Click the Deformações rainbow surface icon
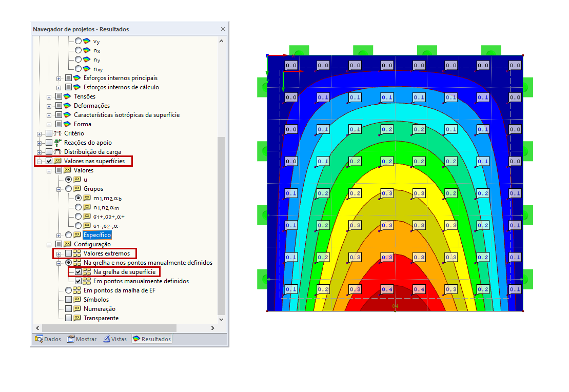The height and width of the screenshot is (392, 569). click(x=67, y=106)
